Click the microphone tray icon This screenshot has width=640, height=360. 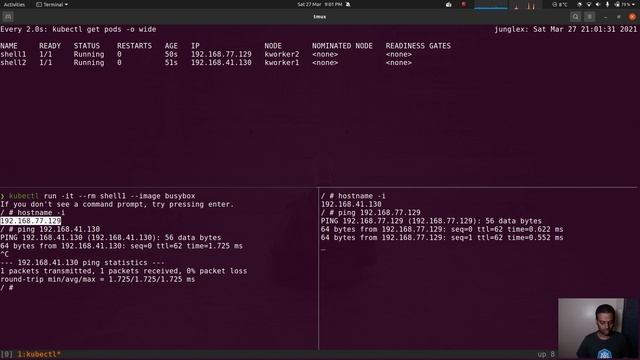tap(607, 4)
